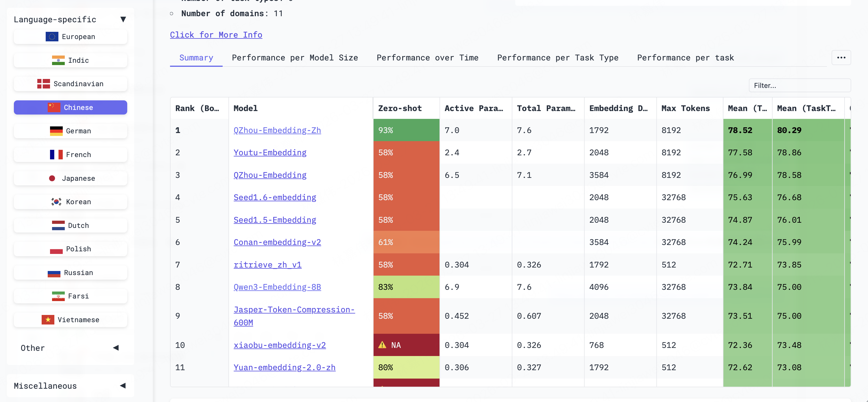Click the South Korean flag icon
The height and width of the screenshot is (402, 868).
pyautogui.click(x=56, y=202)
